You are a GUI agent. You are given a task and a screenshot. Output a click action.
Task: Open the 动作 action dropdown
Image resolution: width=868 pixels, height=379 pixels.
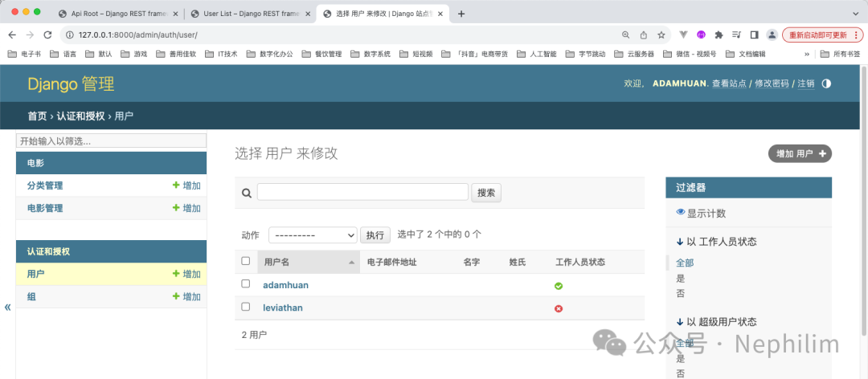[x=313, y=234]
